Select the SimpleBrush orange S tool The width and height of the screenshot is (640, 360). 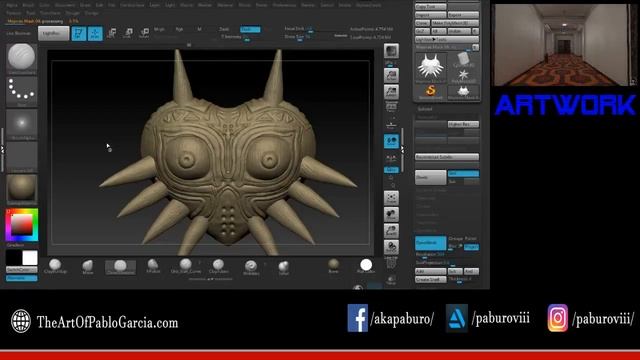pos(430,92)
